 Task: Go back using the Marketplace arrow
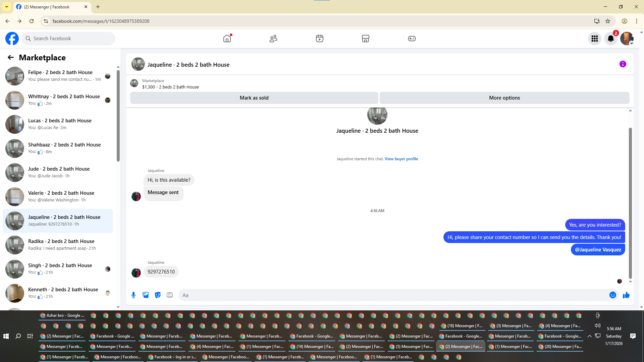(x=11, y=58)
